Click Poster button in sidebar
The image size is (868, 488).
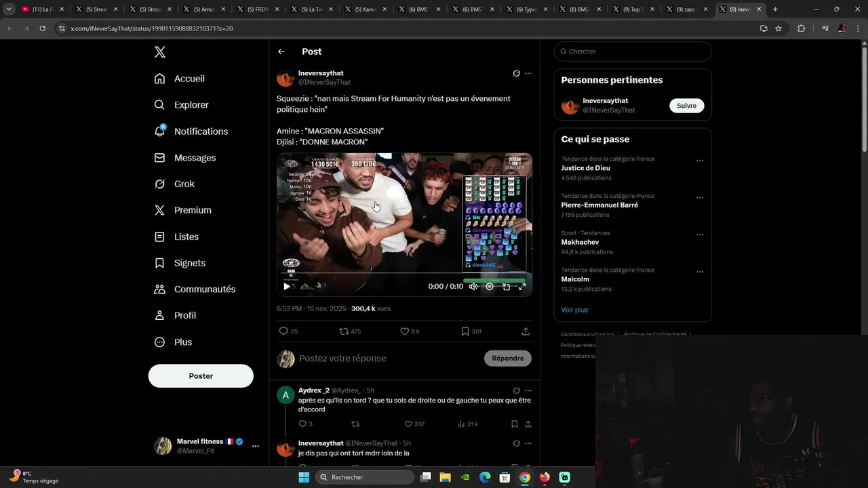coord(201,376)
